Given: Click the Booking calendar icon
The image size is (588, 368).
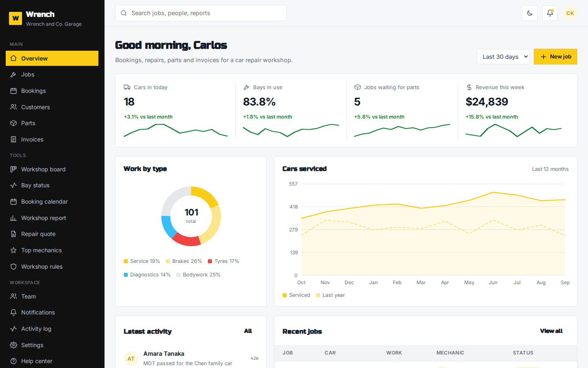Looking at the screenshot, I should click(x=13, y=202).
